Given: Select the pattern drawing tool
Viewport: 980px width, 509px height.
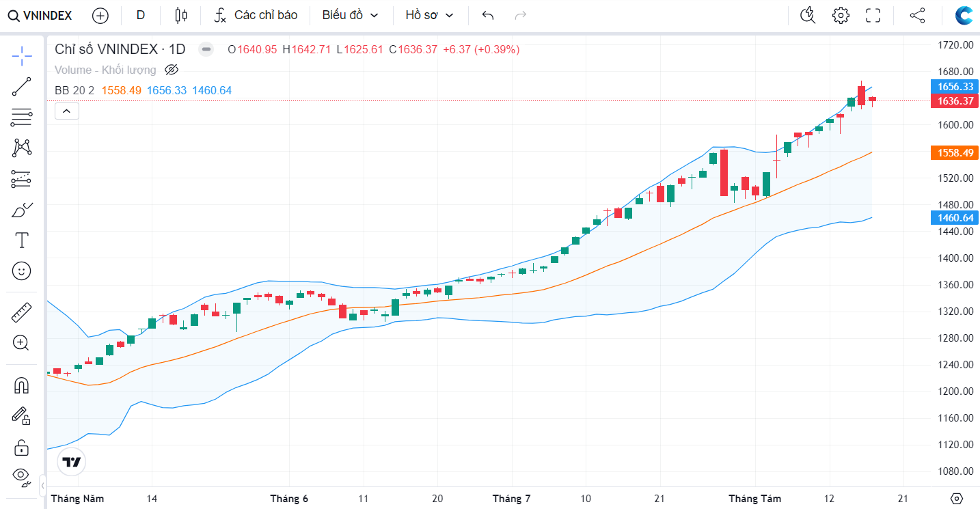Looking at the screenshot, I should [22, 148].
